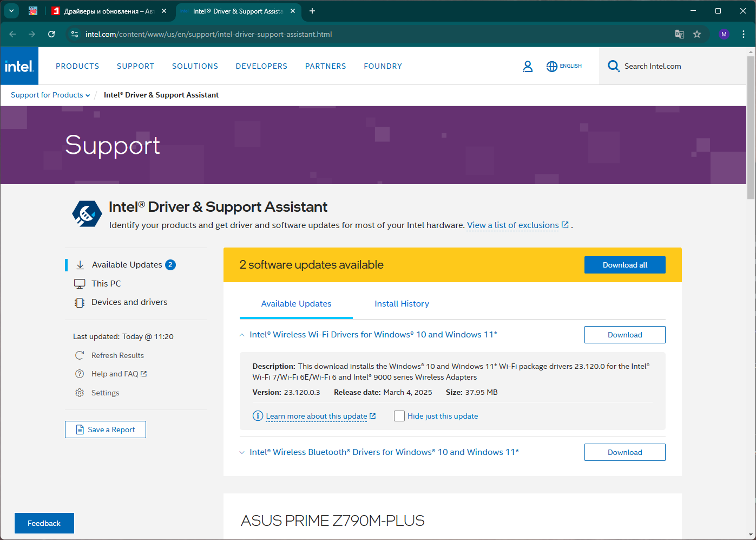Open the PARTNERS menu
The width and height of the screenshot is (756, 540).
point(325,66)
